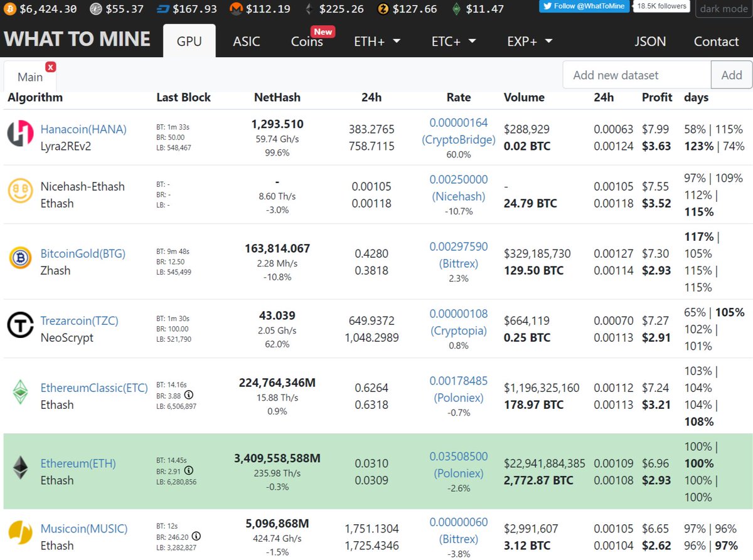Click the Trezarcoin logo icon
Viewport: 753px width, 560px height.
(19, 325)
